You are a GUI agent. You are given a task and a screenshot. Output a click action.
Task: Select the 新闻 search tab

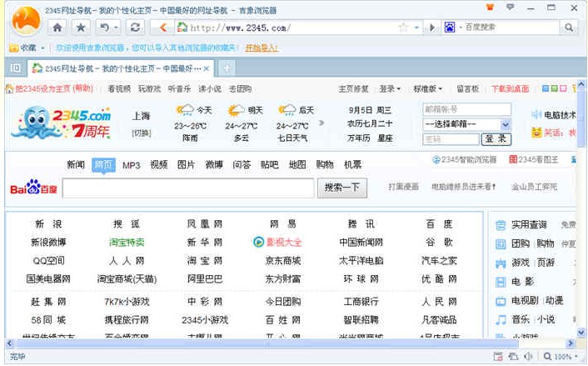pos(76,165)
